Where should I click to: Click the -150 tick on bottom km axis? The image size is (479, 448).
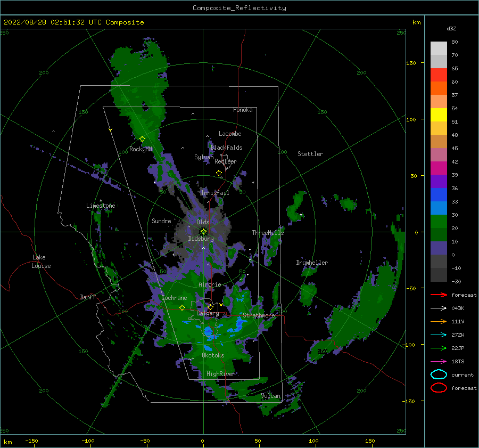pyautogui.click(x=31, y=441)
